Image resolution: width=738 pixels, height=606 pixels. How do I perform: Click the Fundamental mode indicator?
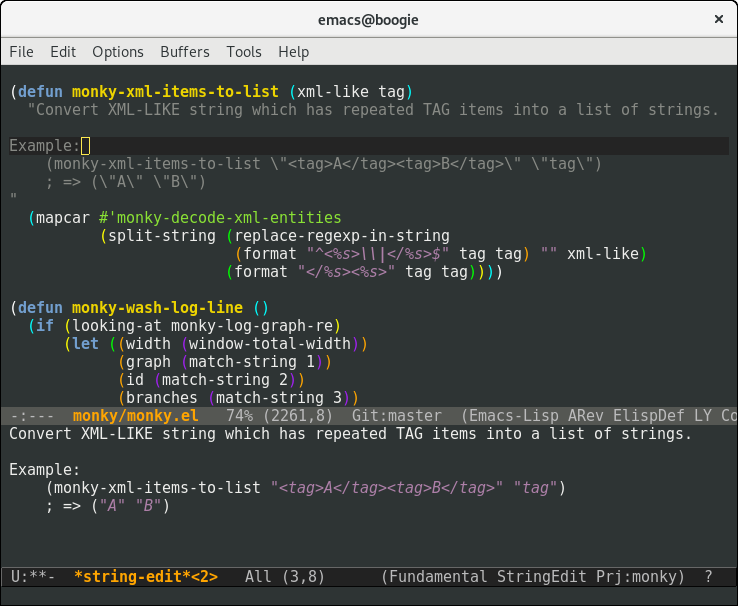(x=438, y=577)
